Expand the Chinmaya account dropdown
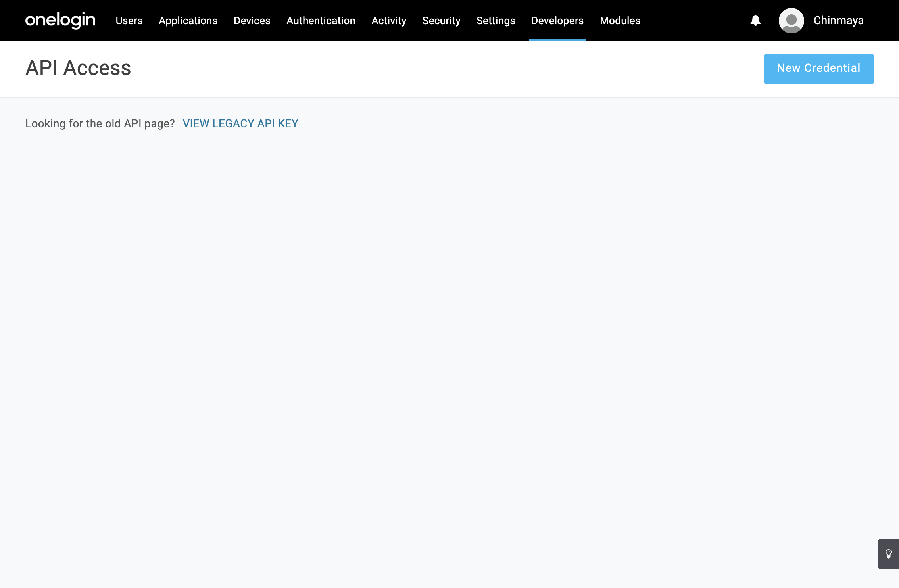The width and height of the screenshot is (899, 588). pos(838,21)
